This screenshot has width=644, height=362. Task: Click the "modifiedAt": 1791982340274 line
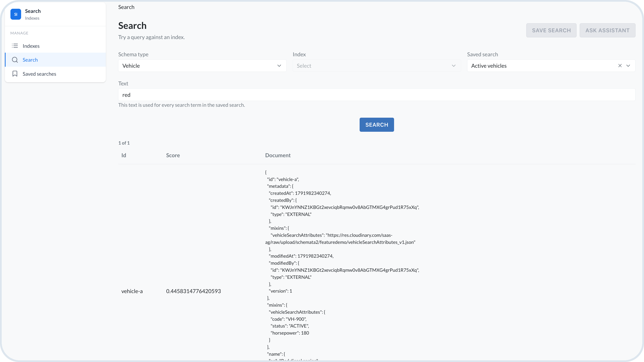[301, 256]
